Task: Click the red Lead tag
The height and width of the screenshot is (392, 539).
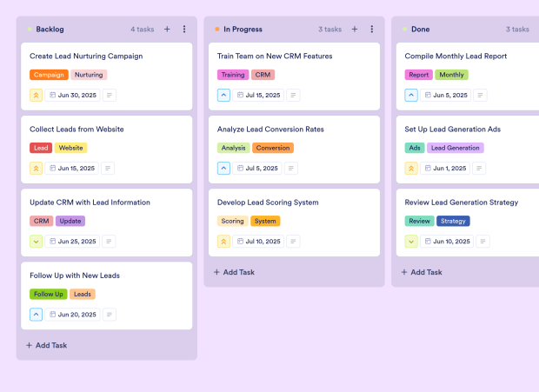Action: point(41,148)
